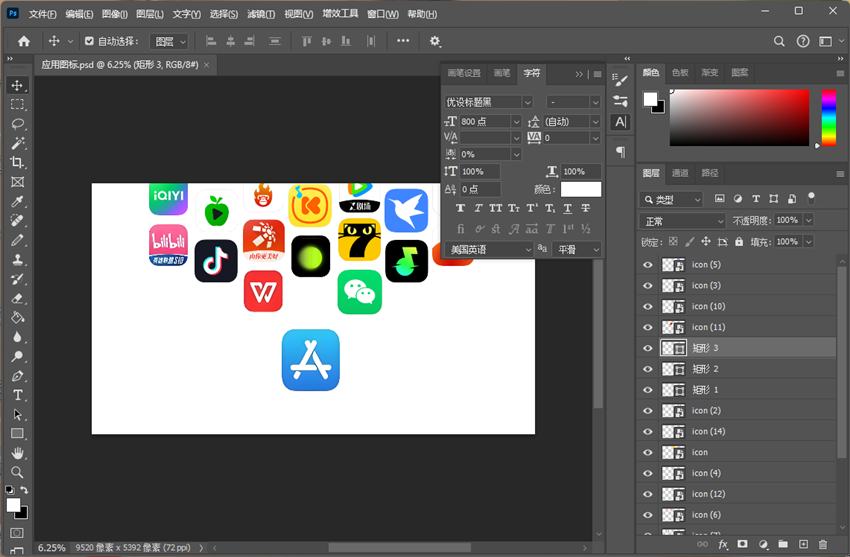850x557 pixels.
Task: Select the Lasso tool
Action: tap(17, 124)
